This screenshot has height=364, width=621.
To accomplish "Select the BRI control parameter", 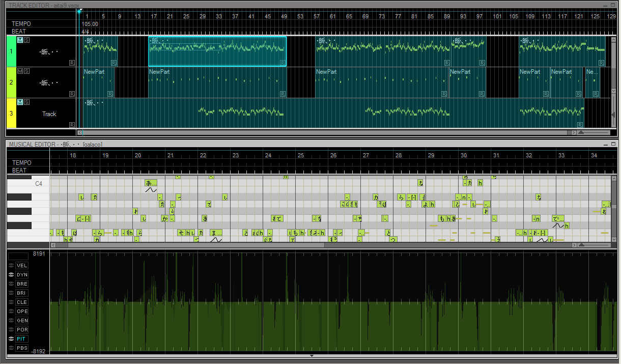I will pos(22,293).
